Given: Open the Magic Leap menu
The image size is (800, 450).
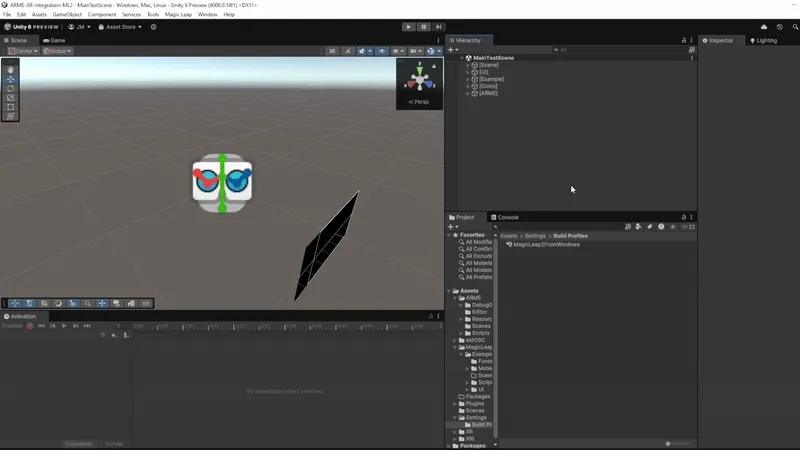Looking at the screenshot, I should (x=178, y=15).
